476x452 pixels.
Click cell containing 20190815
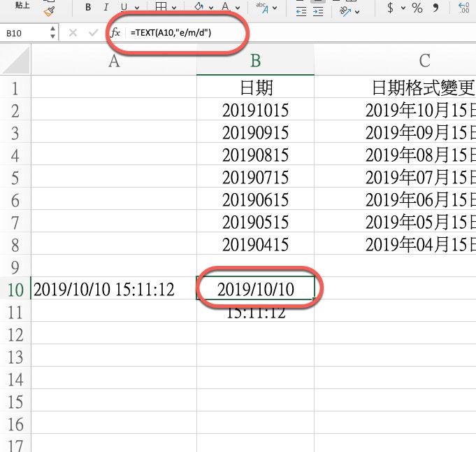tap(255, 155)
